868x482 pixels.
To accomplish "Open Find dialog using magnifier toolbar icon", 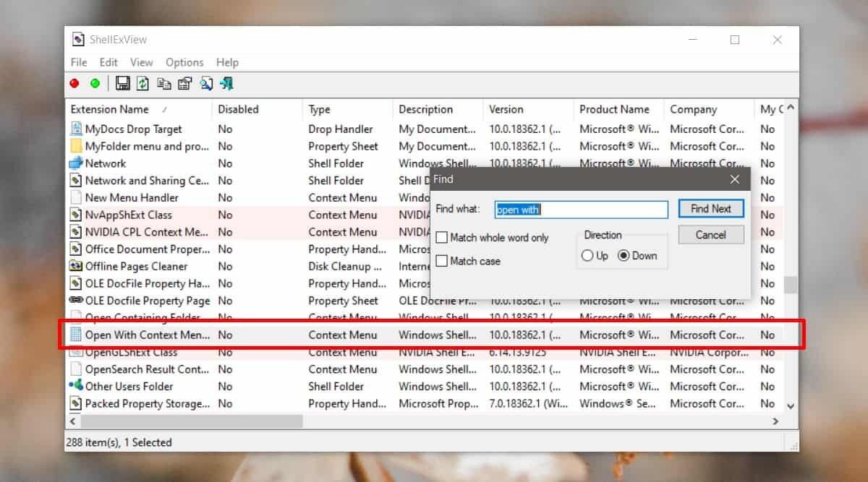I will coord(206,83).
